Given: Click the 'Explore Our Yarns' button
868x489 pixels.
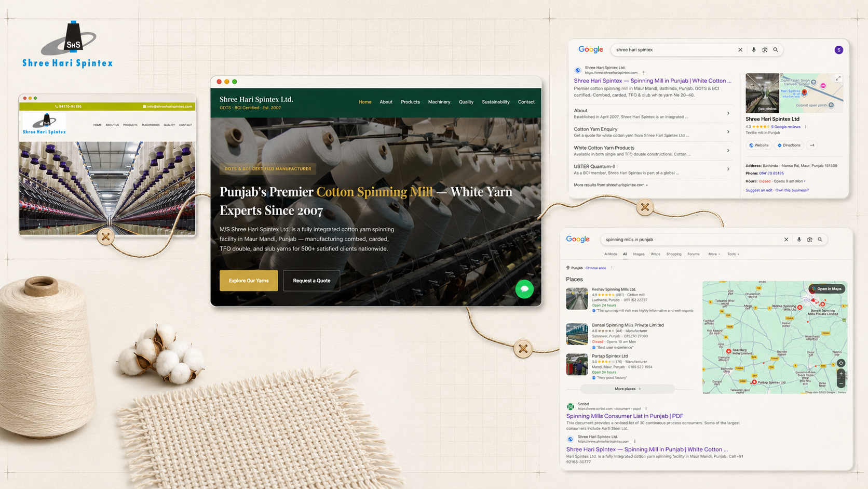Looking at the screenshot, I should click(249, 281).
